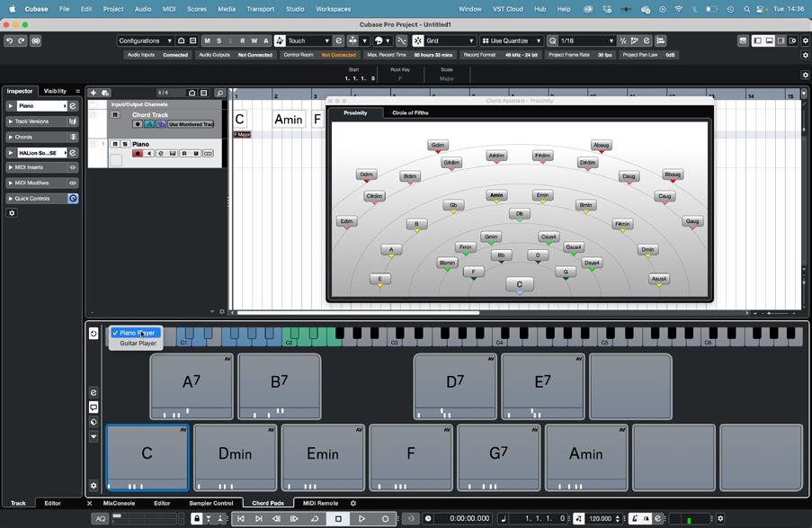Click the transport Stop button
This screenshot has height=528, width=812.
pyautogui.click(x=338, y=518)
